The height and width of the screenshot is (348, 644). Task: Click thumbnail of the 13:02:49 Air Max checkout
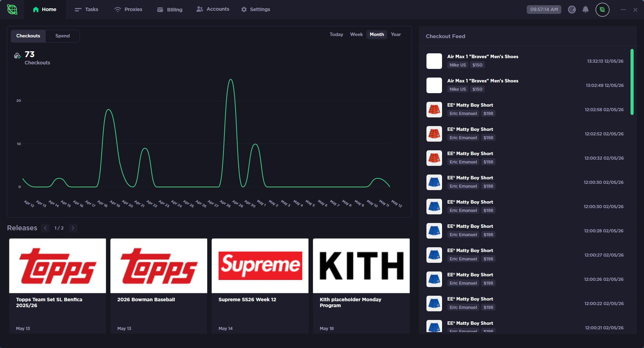click(434, 86)
